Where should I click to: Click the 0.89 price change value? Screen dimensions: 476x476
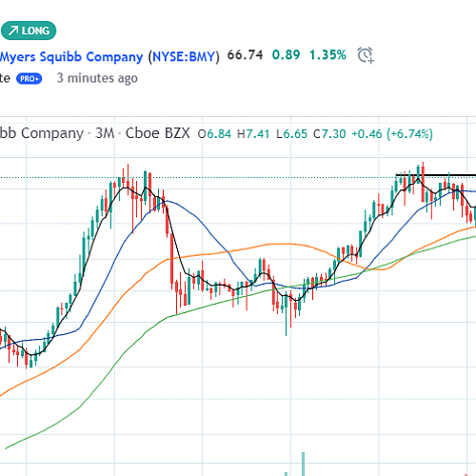286,55
